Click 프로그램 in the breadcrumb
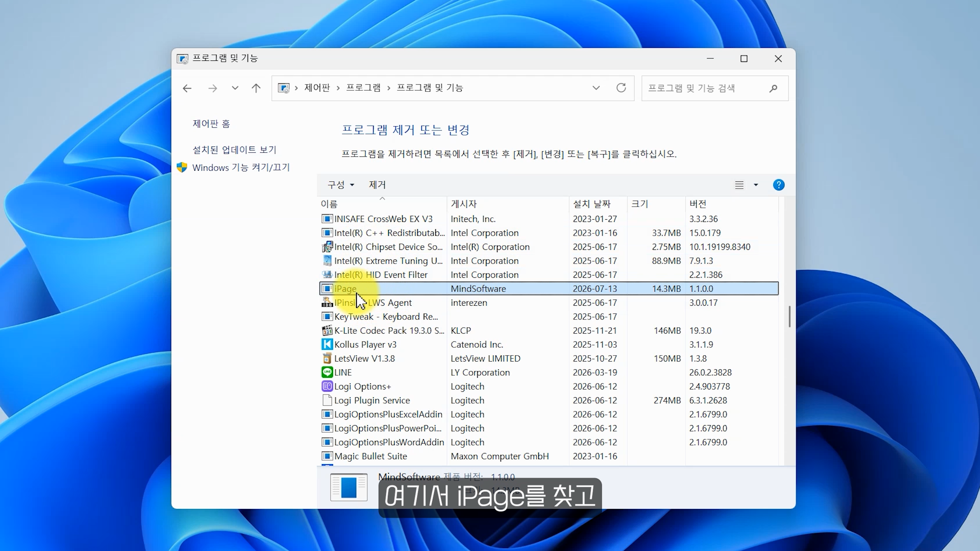The height and width of the screenshot is (551, 980). 363,88
